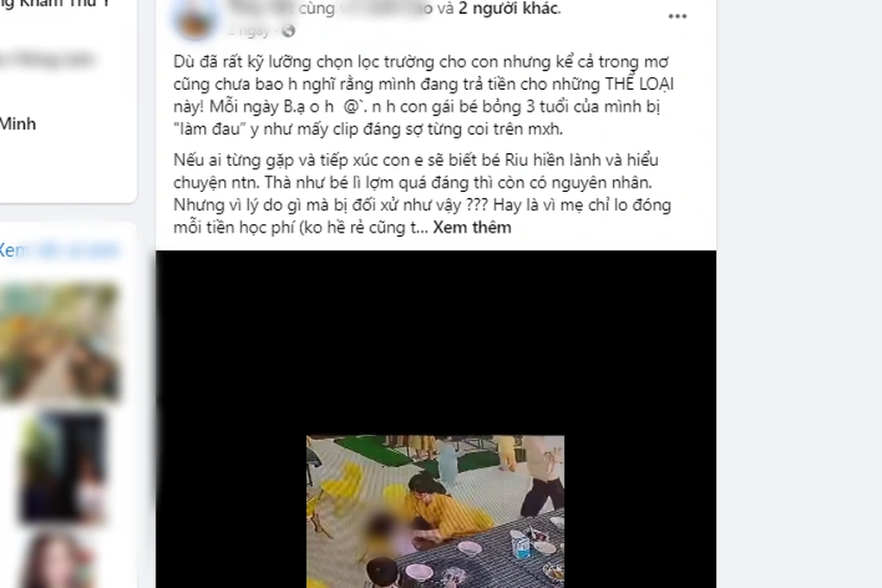Click the globe public-audience icon
The image size is (882, 588).
click(289, 31)
